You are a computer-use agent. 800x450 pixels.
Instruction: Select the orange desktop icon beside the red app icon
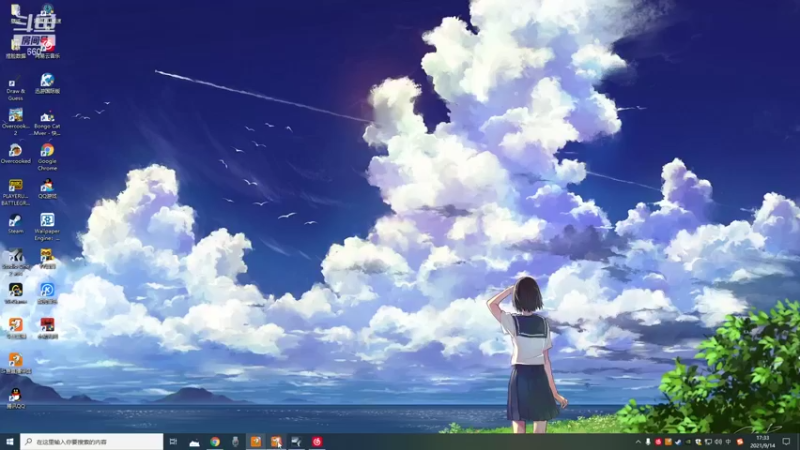(15, 329)
